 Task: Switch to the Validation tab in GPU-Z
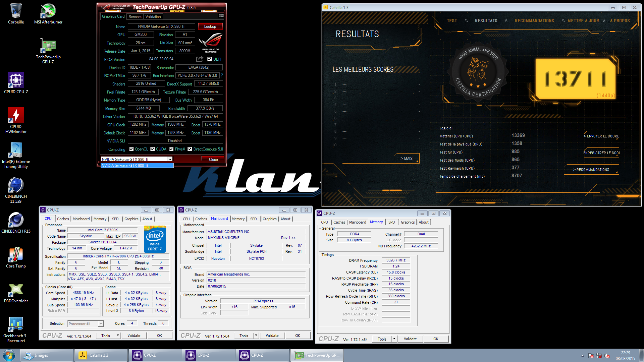coord(153,17)
